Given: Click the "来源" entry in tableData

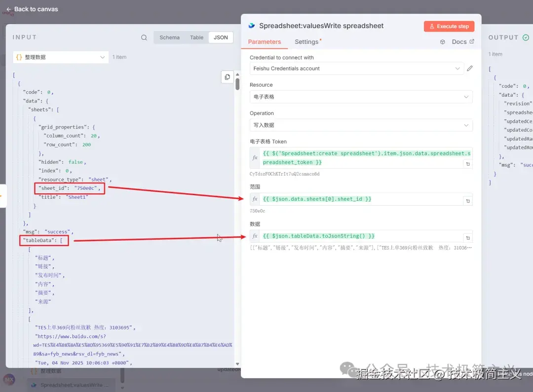Looking at the screenshot, I should tap(43, 302).
